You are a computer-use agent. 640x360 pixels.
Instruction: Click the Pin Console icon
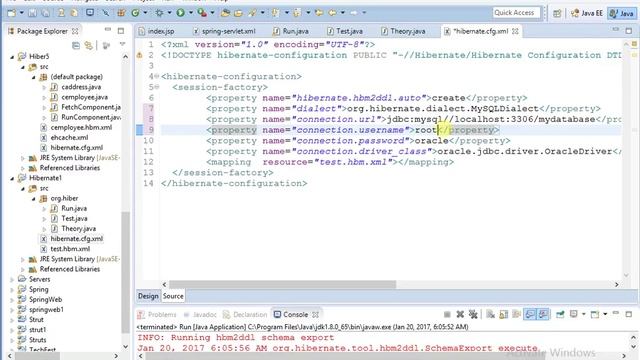(560, 314)
